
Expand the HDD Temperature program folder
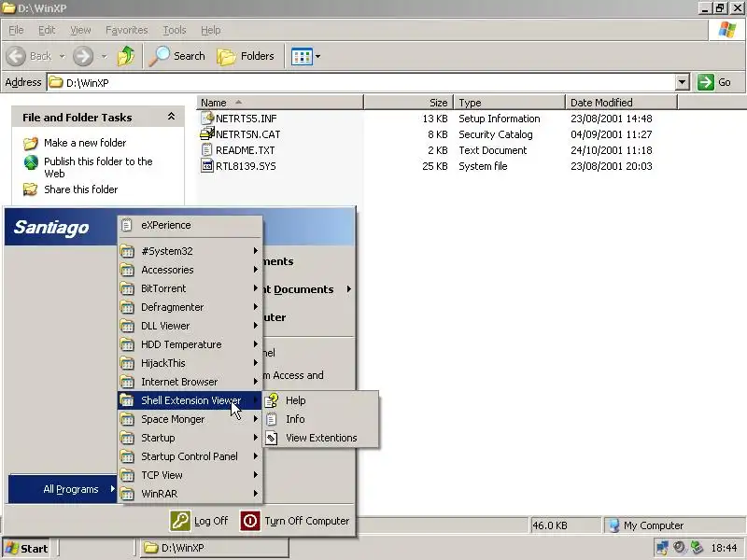[x=190, y=344]
